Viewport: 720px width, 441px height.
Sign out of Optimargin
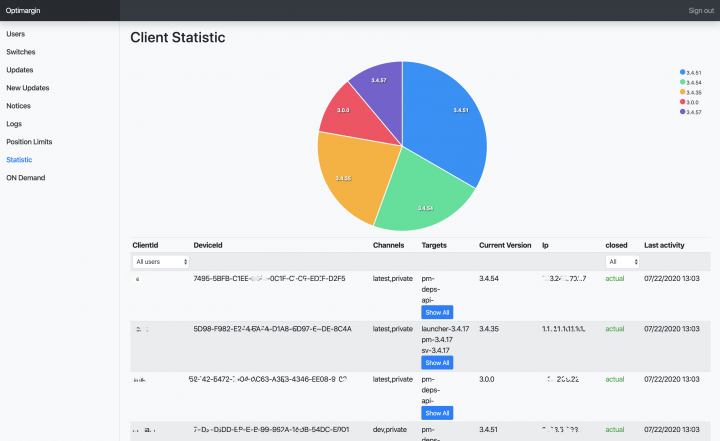(x=701, y=11)
